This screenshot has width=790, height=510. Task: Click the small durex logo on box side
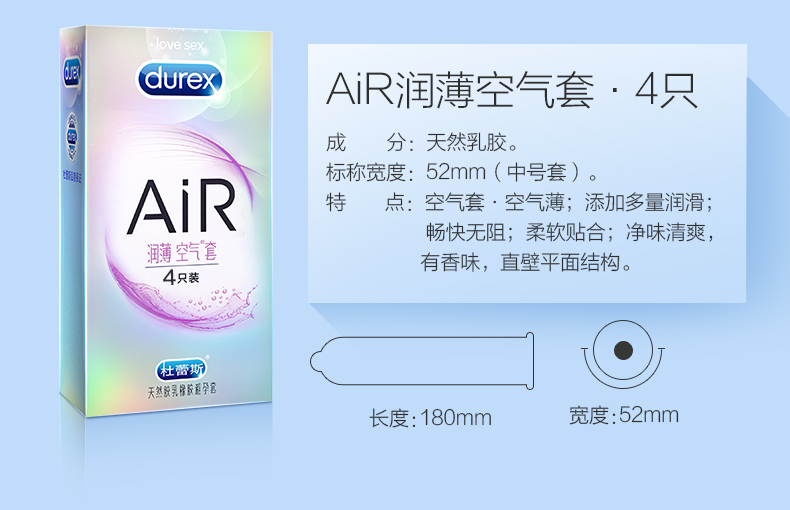(x=72, y=73)
